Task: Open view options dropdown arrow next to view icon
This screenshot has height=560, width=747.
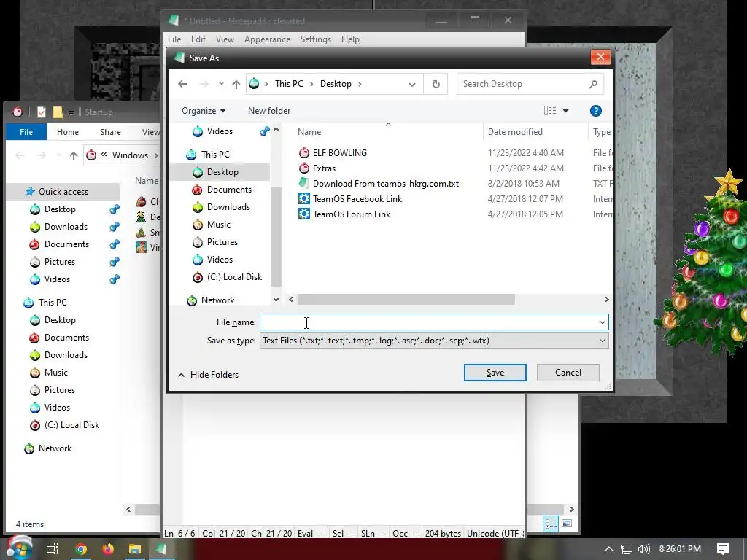Action: point(565,111)
